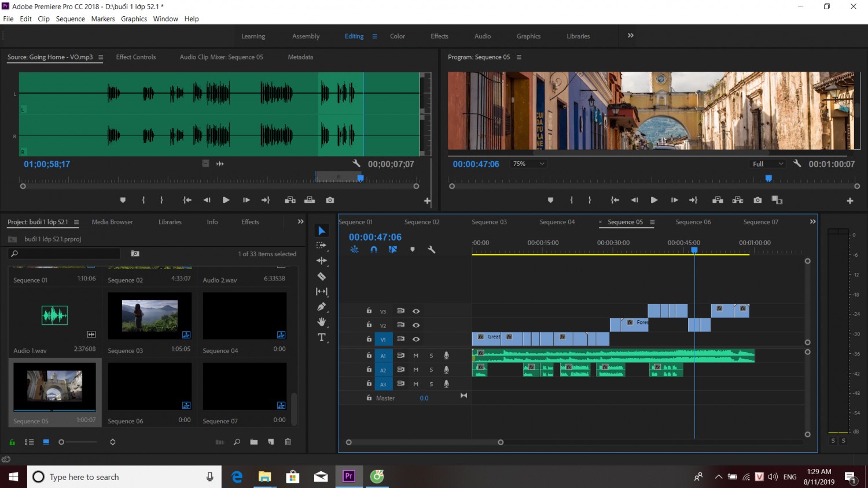This screenshot has width=868, height=488.
Task: Hide track V2 output eye
Action: [x=416, y=325]
